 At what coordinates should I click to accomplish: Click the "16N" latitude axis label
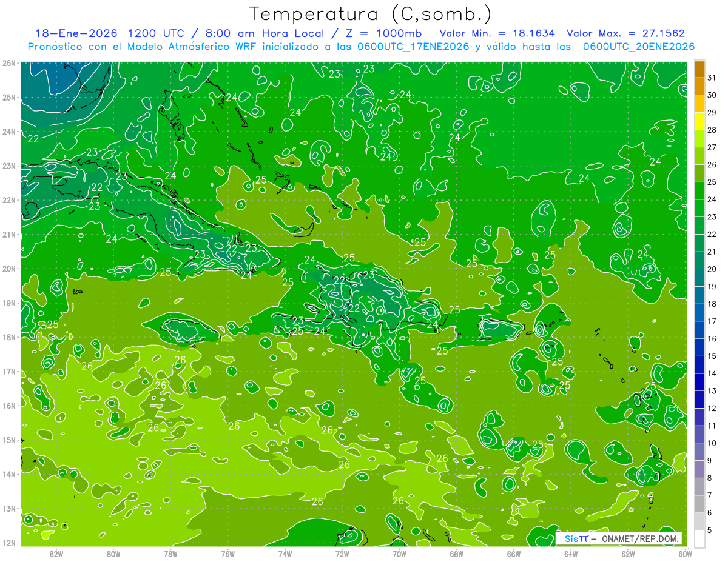click(9, 406)
